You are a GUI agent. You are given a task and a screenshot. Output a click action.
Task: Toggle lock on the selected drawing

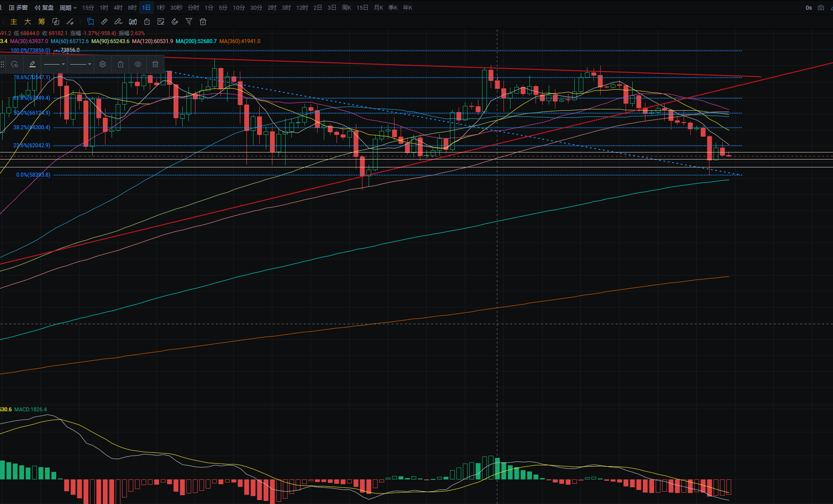[x=120, y=64]
